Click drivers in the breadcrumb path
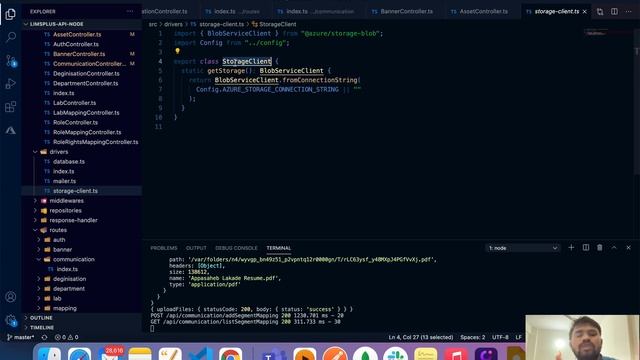Screen dimensions: 640x360 pyautogui.click(x=173, y=24)
